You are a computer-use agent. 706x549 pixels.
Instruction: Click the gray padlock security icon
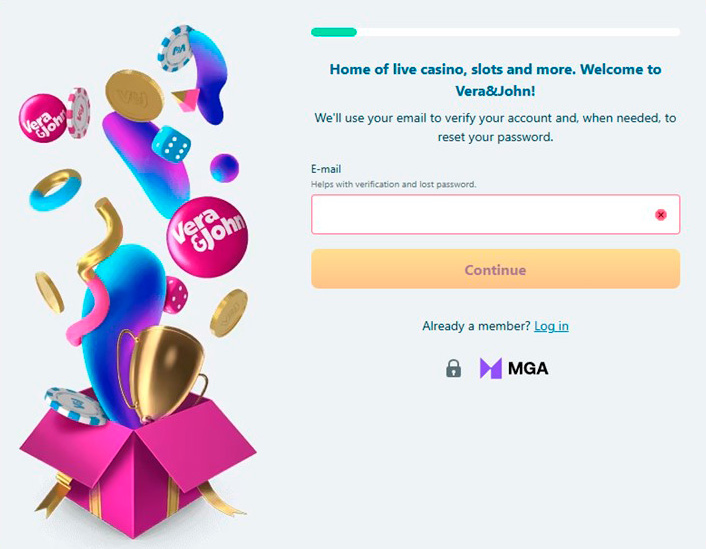[453, 368]
